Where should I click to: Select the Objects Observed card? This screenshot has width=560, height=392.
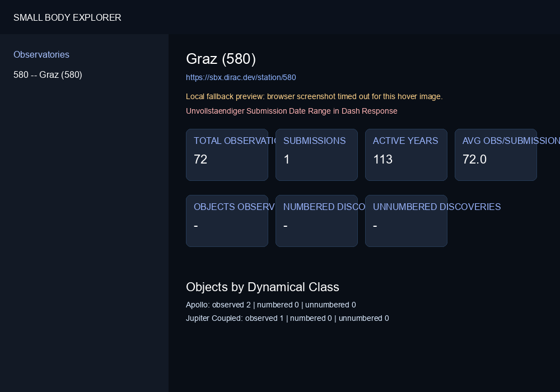tap(227, 221)
